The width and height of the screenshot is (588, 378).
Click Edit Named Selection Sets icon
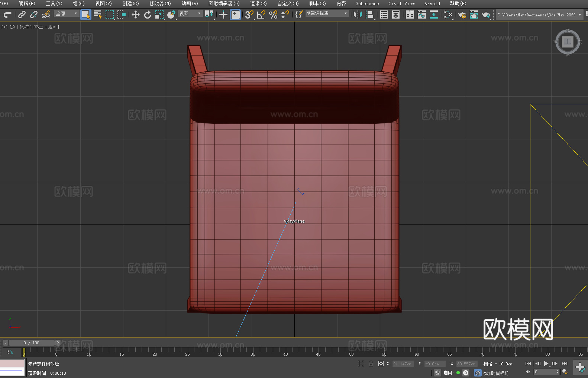(299, 14)
